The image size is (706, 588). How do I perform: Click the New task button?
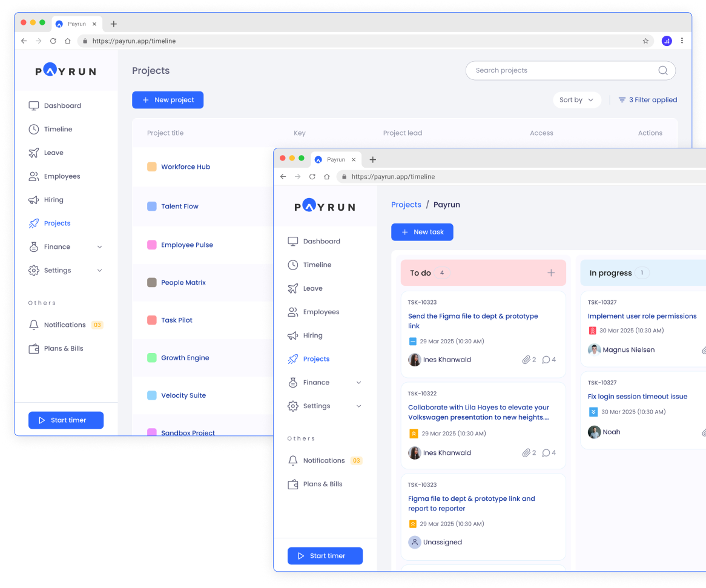tap(422, 232)
